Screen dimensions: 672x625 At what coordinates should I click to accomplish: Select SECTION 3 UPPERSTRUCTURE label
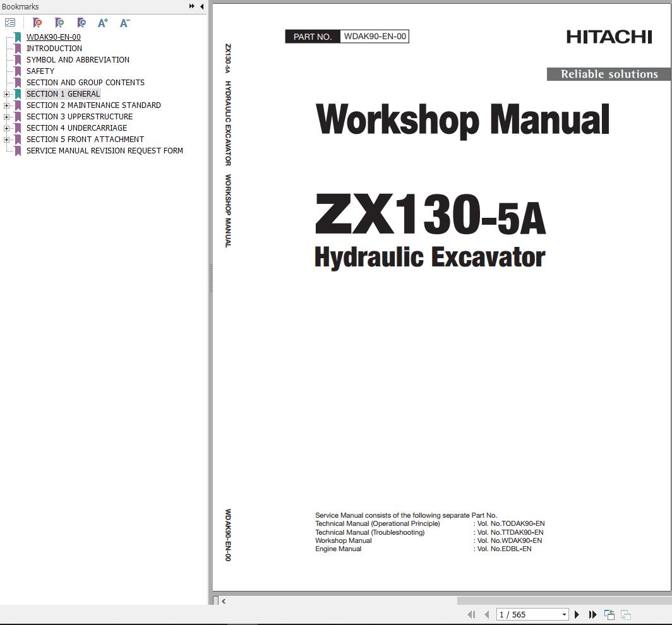pos(80,117)
